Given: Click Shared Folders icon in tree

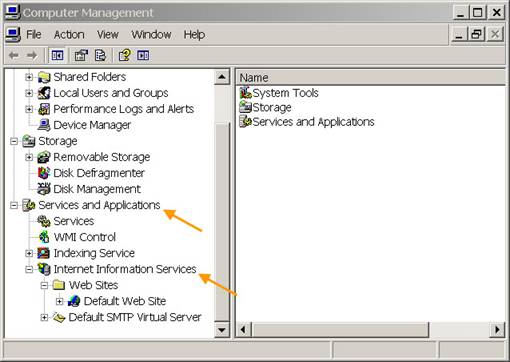Looking at the screenshot, I should pyautogui.click(x=44, y=77).
